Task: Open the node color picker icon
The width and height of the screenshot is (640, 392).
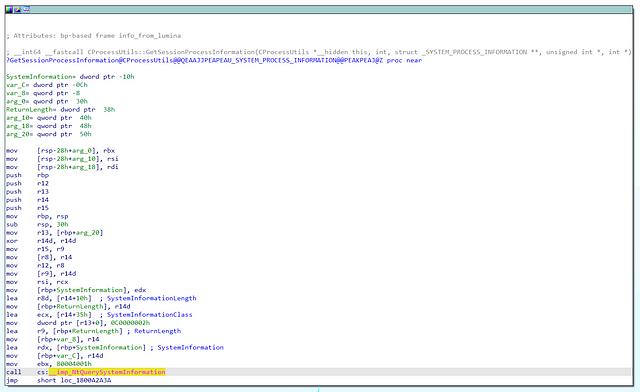Action: (x=9, y=9)
